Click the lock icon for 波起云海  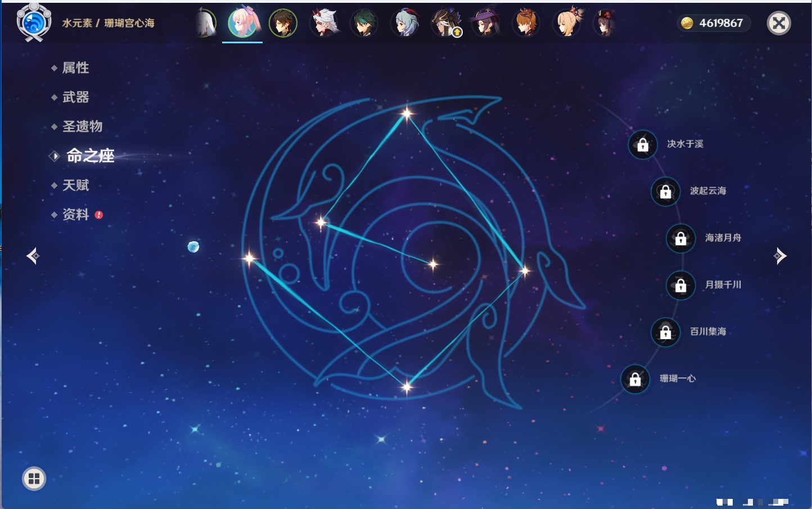point(665,191)
